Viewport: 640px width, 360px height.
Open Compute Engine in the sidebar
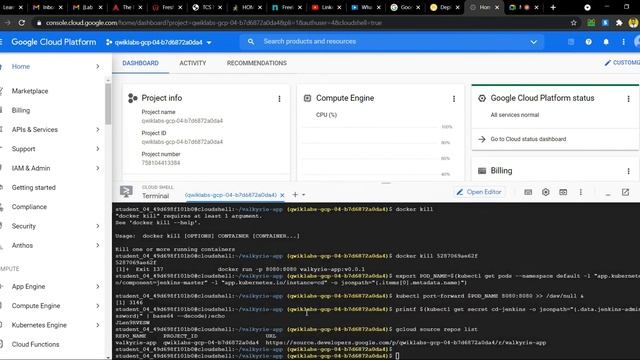click(36, 306)
